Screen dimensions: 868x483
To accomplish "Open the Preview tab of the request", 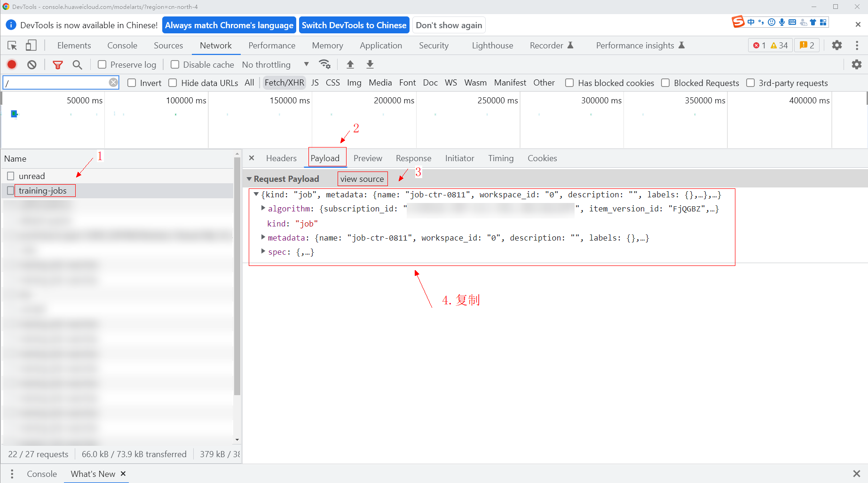I will coord(368,158).
